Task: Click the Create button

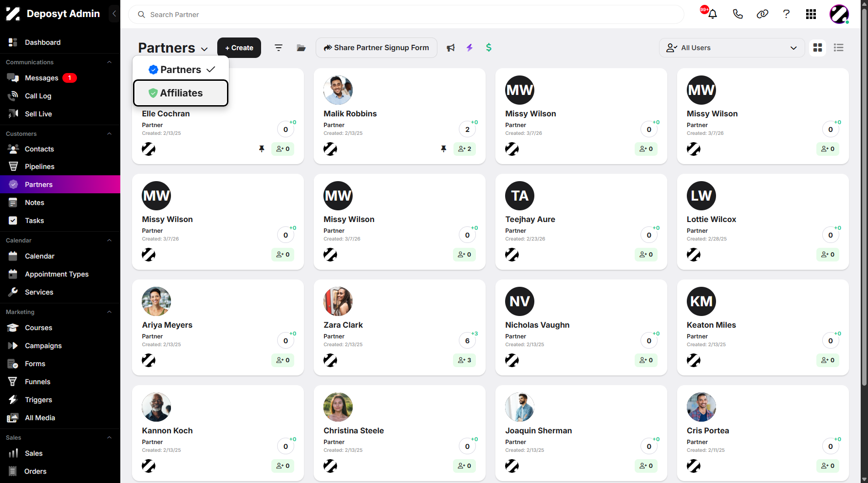Action: (x=239, y=48)
